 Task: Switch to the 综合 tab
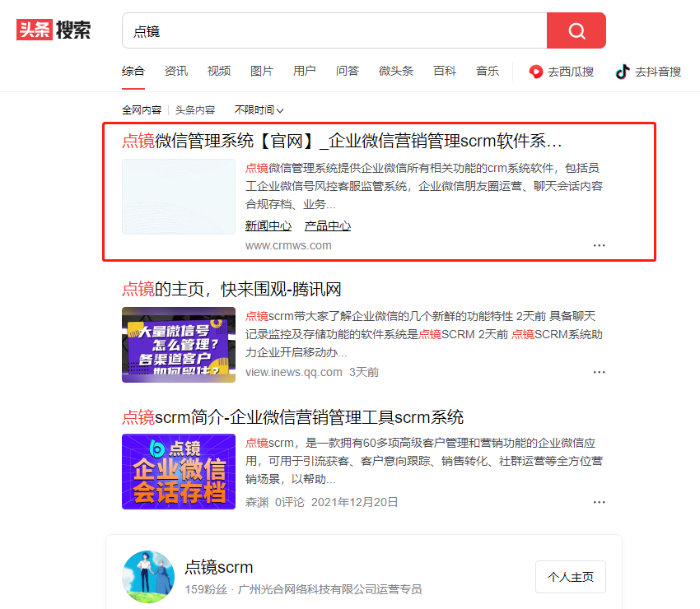133,71
